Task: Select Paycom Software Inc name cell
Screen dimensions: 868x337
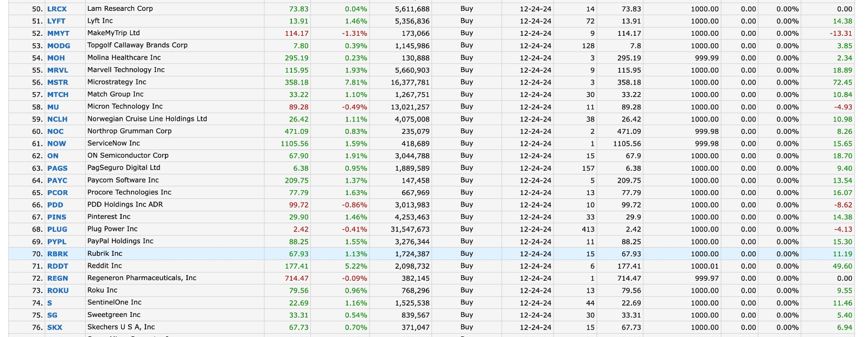Action: pos(123,180)
